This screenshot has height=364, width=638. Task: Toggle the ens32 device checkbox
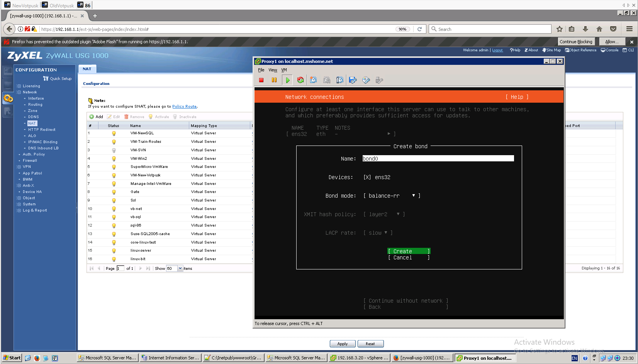click(x=367, y=177)
